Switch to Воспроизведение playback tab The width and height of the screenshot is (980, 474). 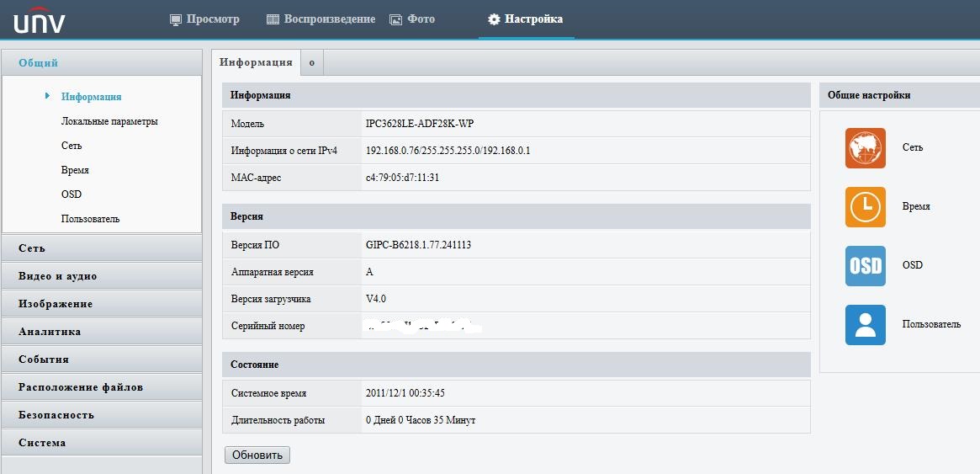[320, 19]
